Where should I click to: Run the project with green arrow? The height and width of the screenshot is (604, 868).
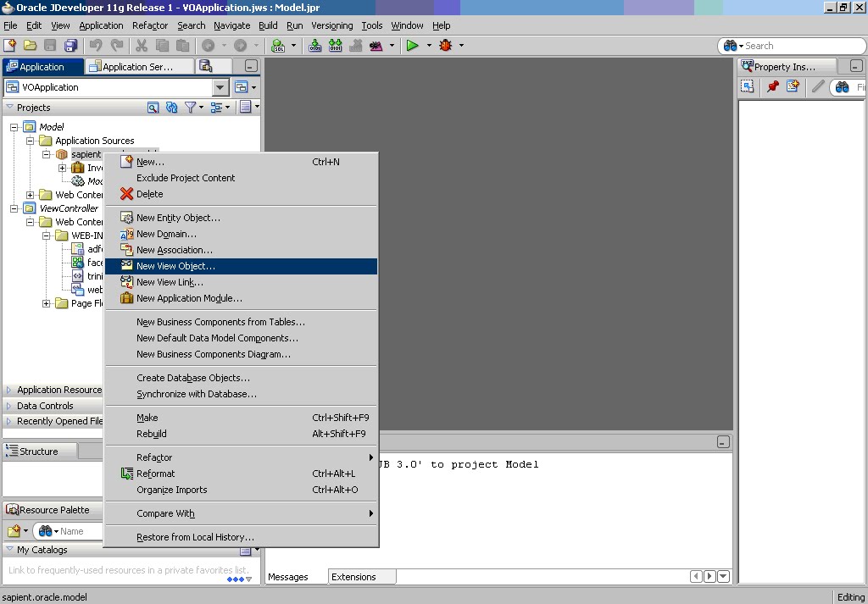tap(413, 46)
